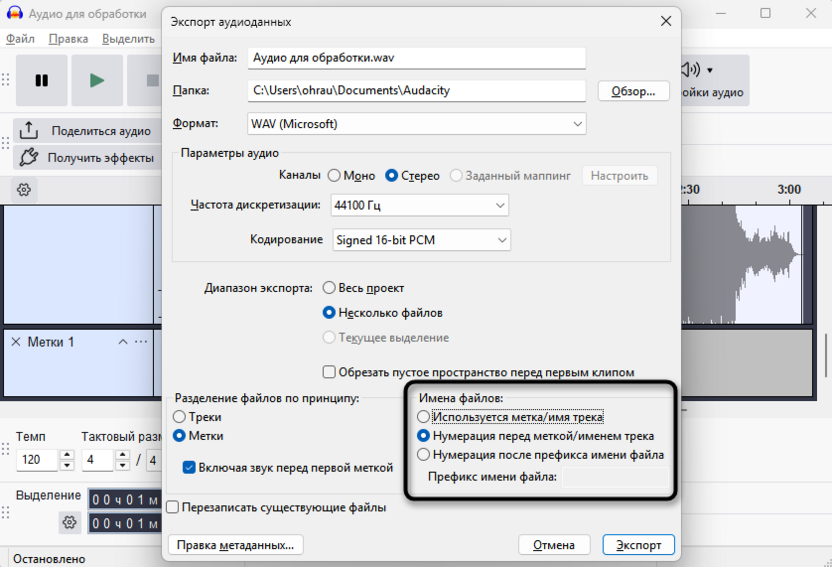Open the Файл menu
This screenshot has width=832, height=567.
(x=20, y=39)
